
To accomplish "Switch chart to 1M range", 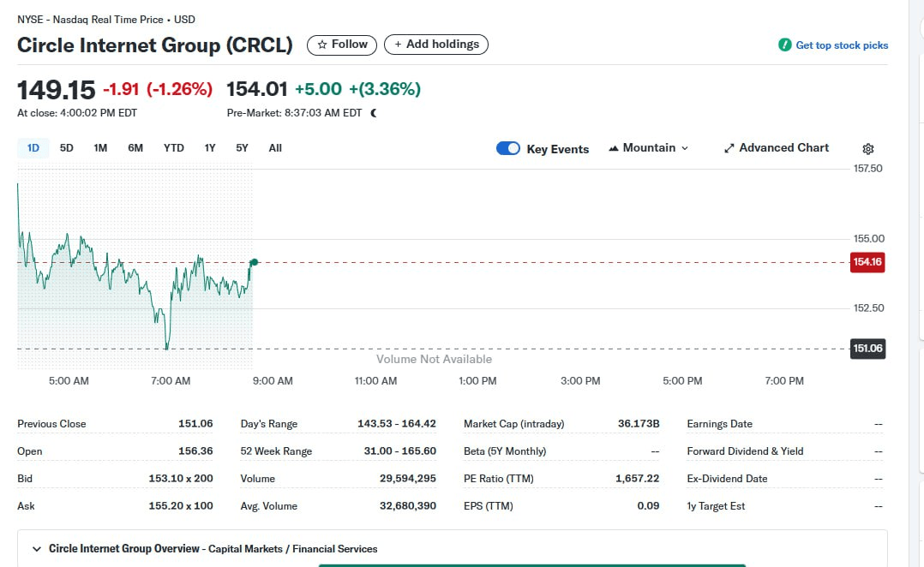I will (x=100, y=148).
